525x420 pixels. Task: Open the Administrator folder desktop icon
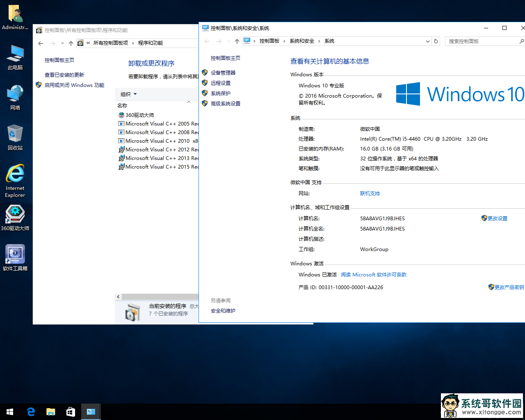pos(15,18)
